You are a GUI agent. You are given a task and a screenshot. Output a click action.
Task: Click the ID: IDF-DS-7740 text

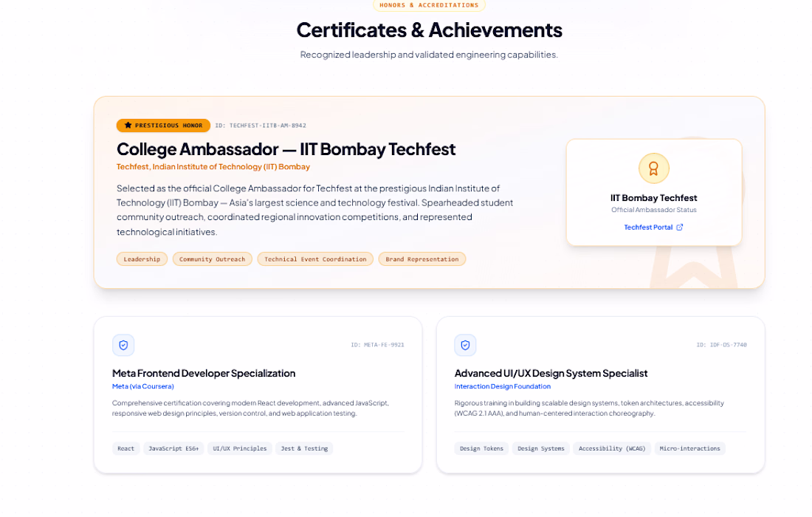(x=721, y=345)
